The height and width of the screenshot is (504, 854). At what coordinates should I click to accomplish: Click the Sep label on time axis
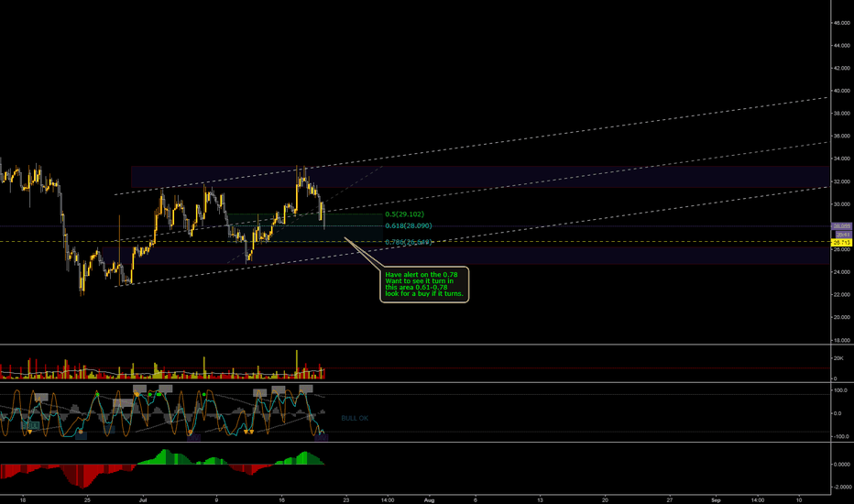[716, 499]
